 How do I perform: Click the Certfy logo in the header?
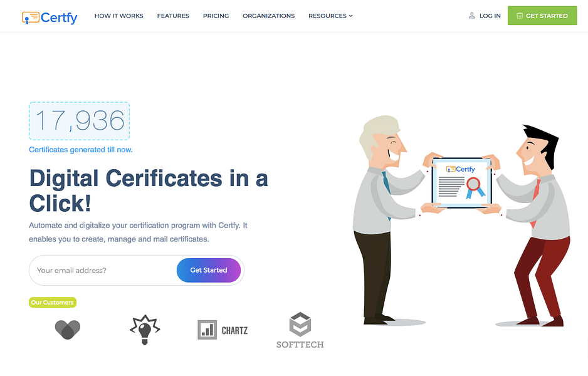[50, 18]
